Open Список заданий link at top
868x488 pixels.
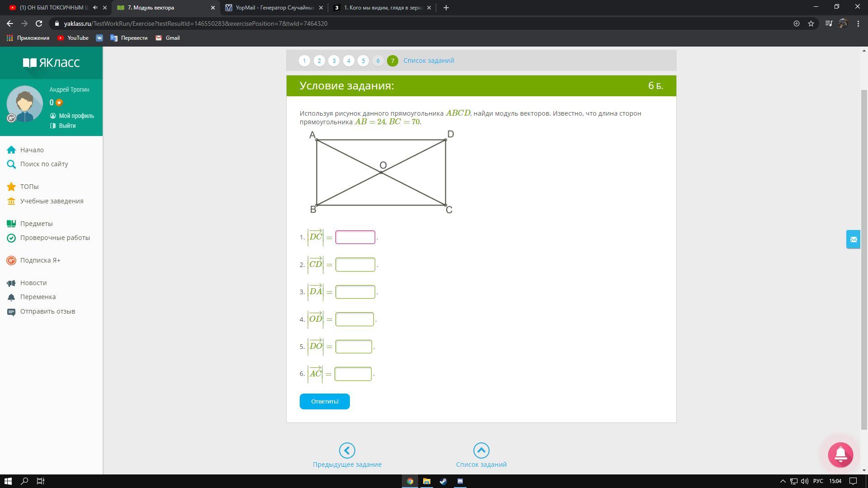coord(429,61)
